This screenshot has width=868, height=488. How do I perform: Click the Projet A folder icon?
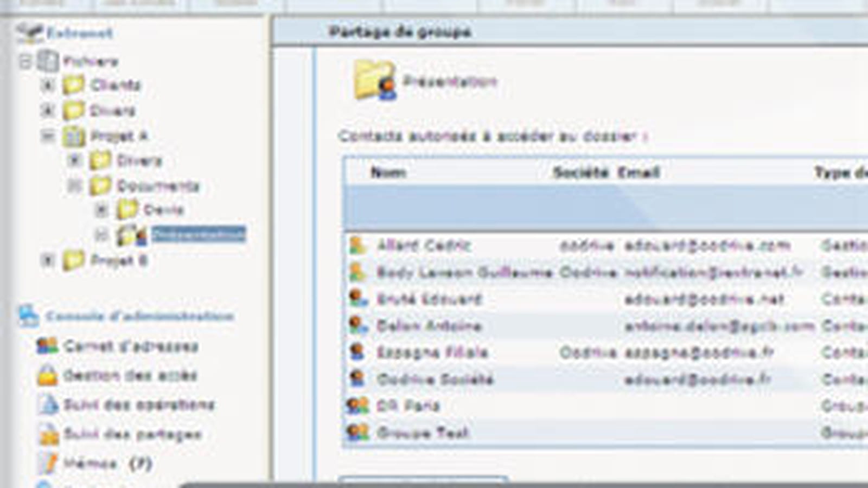pos(73,136)
